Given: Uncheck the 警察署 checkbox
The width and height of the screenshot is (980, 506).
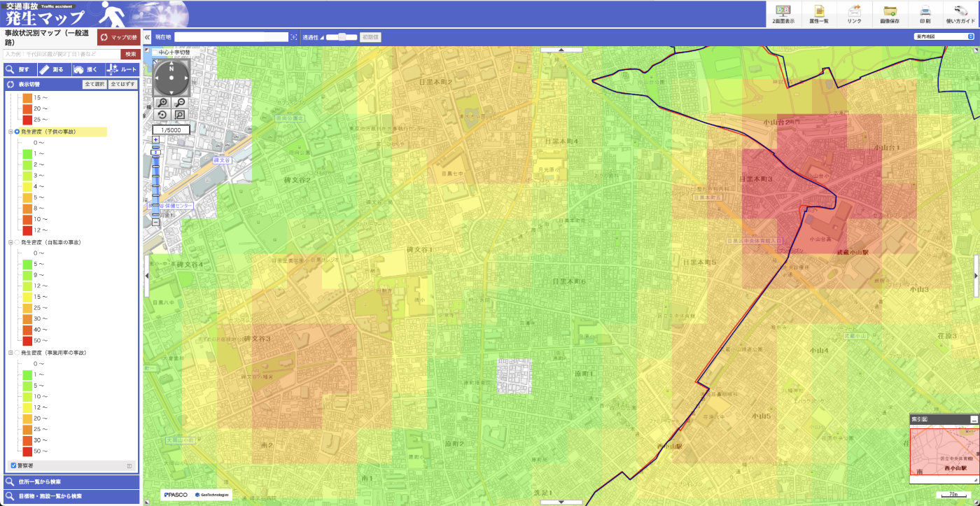Looking at the screenshot, I should tap(13, 465).
